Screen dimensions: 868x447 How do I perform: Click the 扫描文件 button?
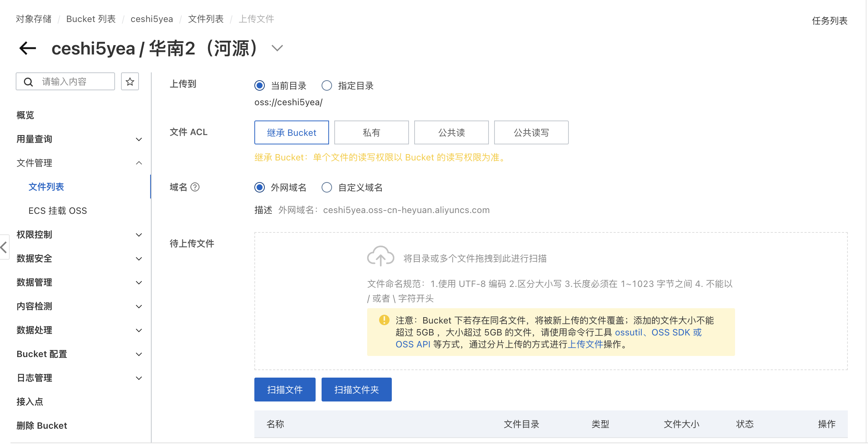[x=285, y=390]
